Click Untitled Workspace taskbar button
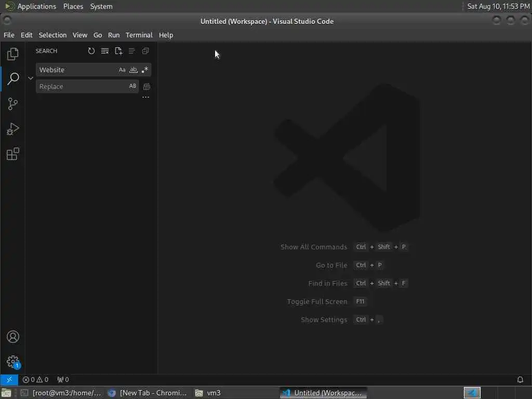Image resolution: width=532 pixels, height=399 pixels. point(324,393)
